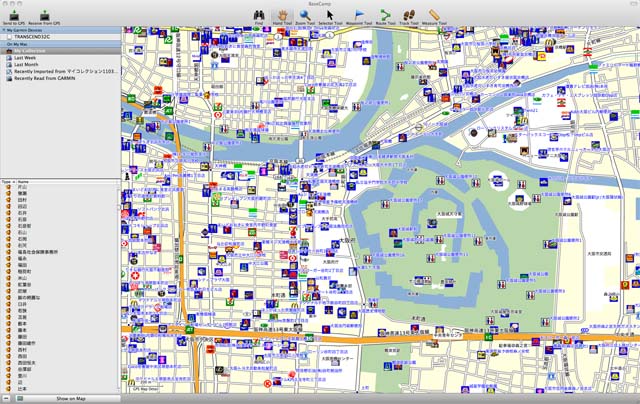Select My Collection in the sidebar
Viewport: 640px width, 404px height.
60,51
